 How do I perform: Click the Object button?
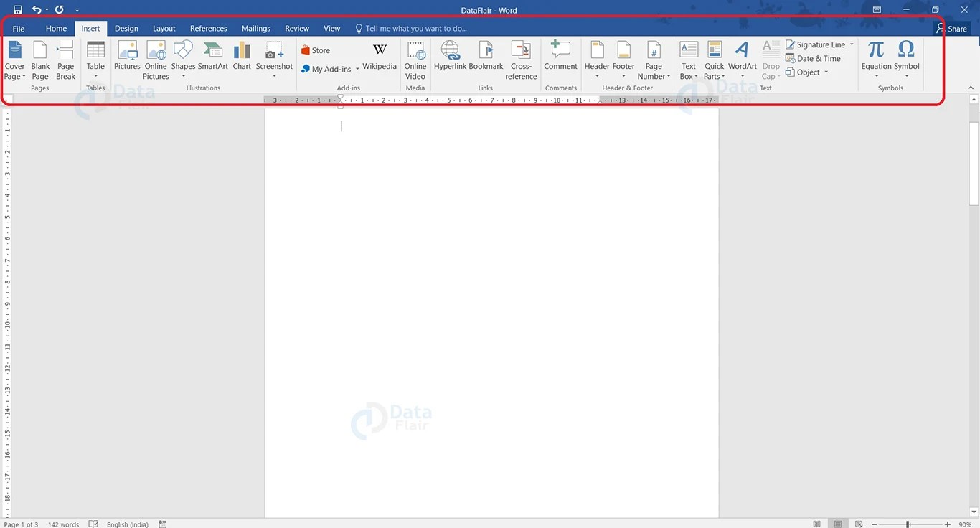[803, 72]
